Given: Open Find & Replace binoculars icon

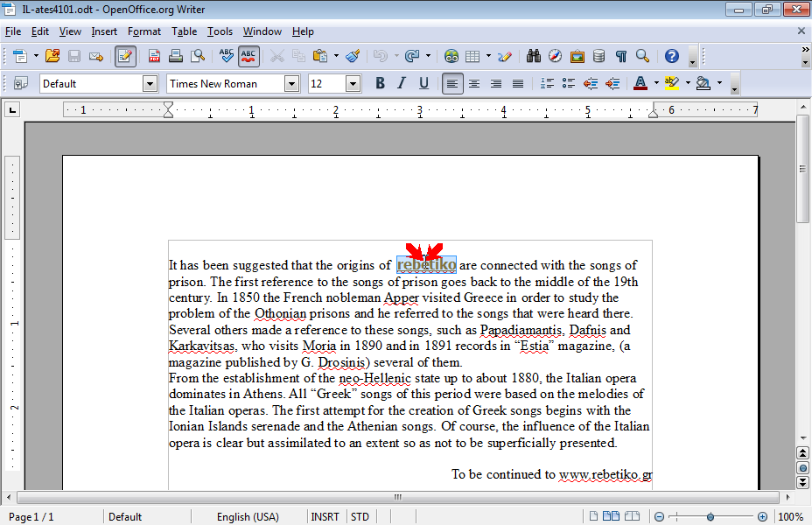Looking at the screenshot, I should (534, 56).
